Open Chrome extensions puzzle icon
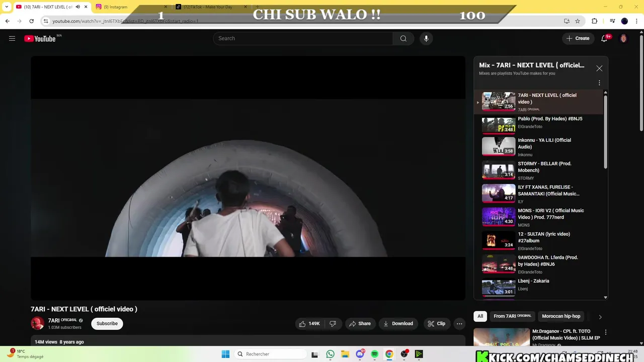This screenshot has width=644, height=362. click(x=594, y=21)
